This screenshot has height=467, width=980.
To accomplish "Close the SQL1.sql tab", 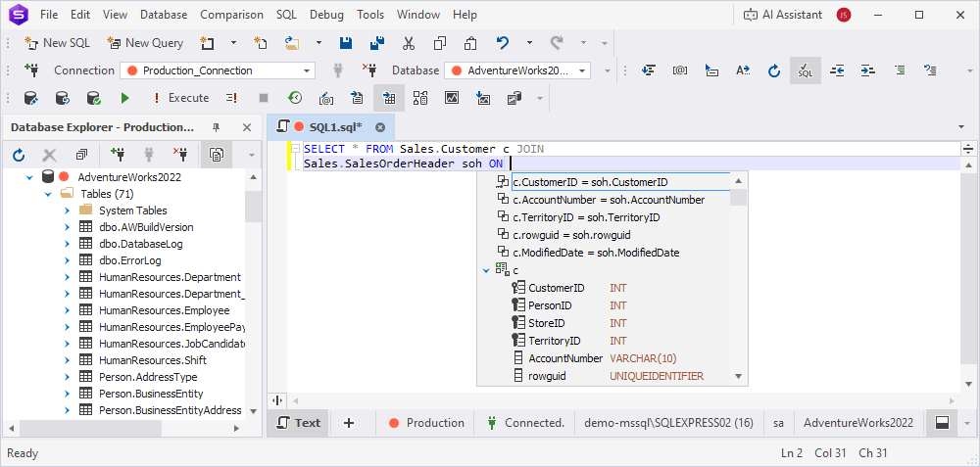I will tap(380, 127).
